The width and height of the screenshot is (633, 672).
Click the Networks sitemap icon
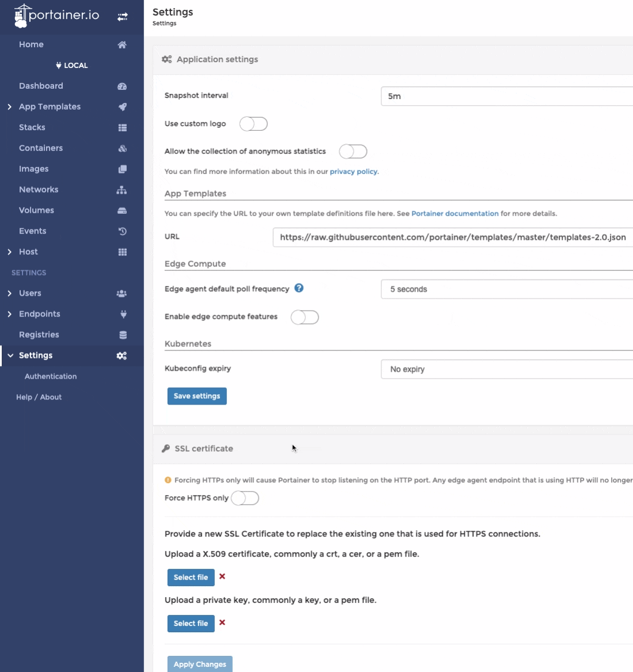click(x=122, y=190)
